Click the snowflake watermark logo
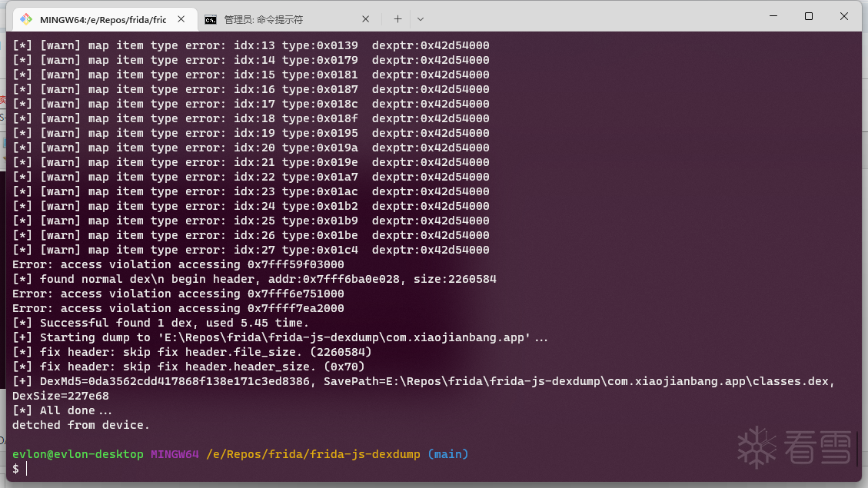This screenshot has height=488, width=868. pyautogui.click(x=757, y=447)
